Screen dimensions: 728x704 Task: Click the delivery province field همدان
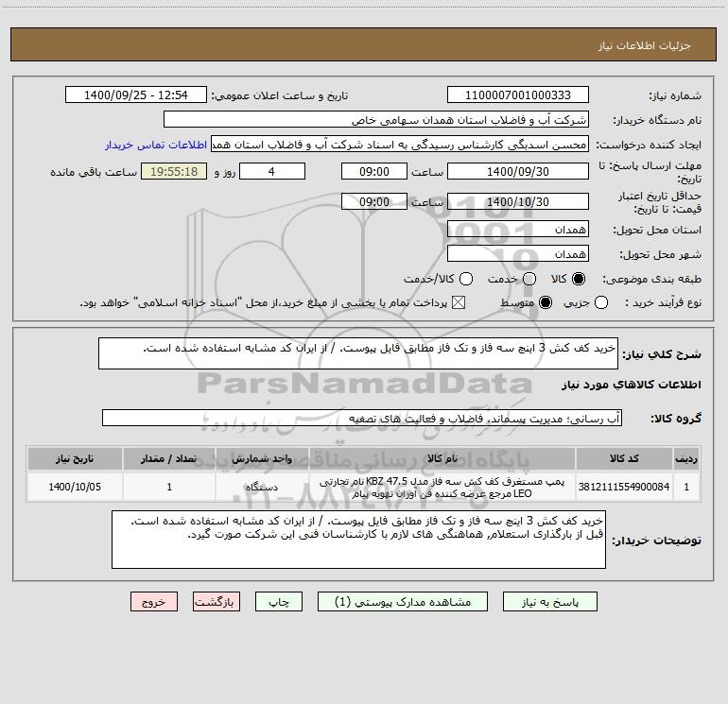[518, 230]
